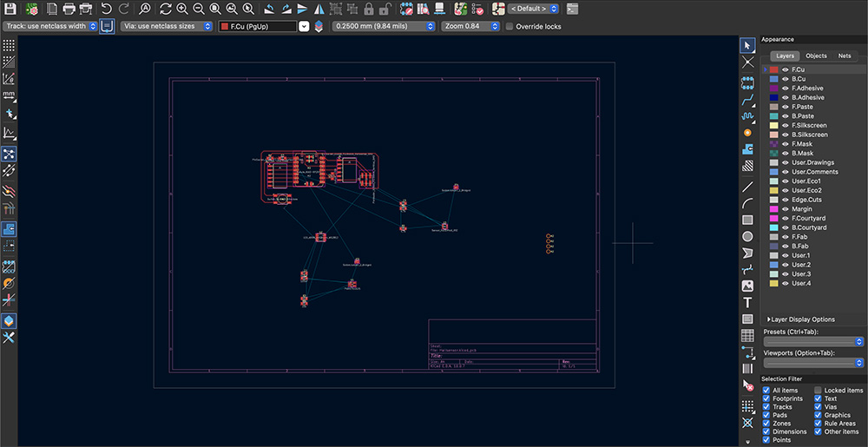The height and width of the screenshot is (447, 868).
Task: Select the Draw Arc tool
Action: (x=748, y=203)
